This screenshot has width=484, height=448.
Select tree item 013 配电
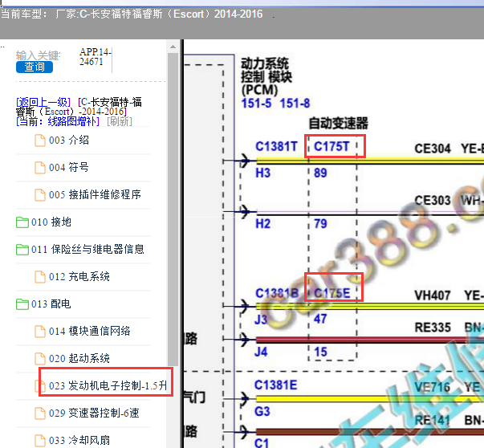pyautogui.click(x=51, y=303)
